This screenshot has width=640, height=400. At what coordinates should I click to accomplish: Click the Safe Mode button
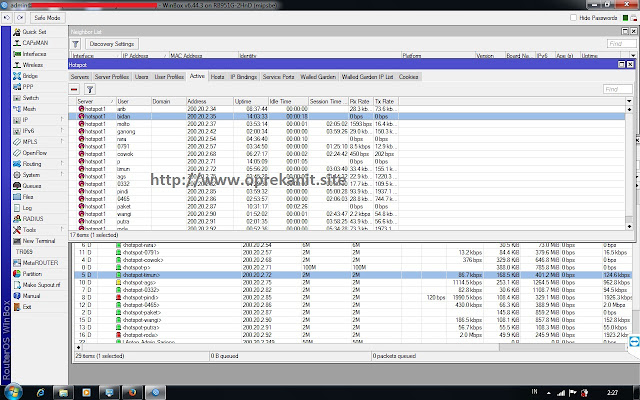pos(47,18)
